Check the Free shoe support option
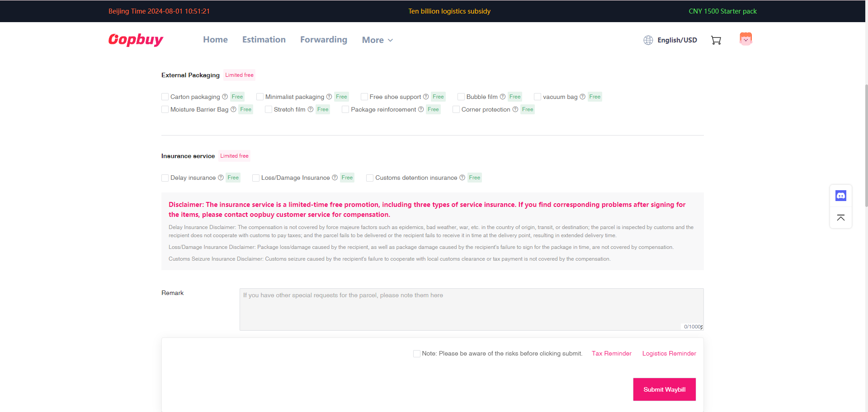Screen dimensions: 868x412 (x=364, y=97)
